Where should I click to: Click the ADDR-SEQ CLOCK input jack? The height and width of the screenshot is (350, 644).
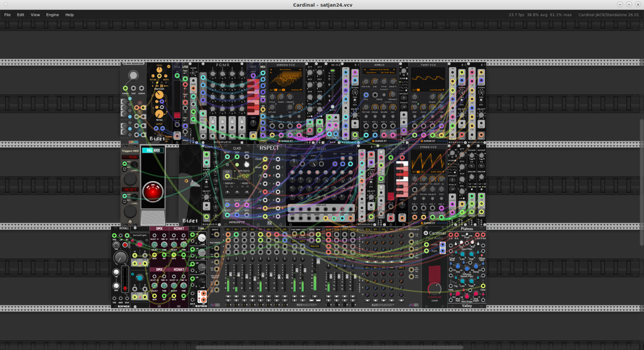point(206,154)
